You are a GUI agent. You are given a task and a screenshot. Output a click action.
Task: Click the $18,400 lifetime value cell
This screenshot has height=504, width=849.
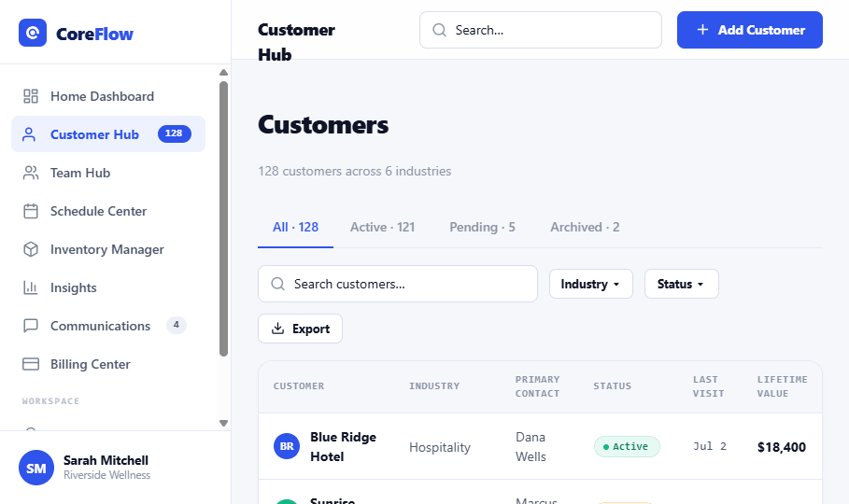(x=782, y=447)
